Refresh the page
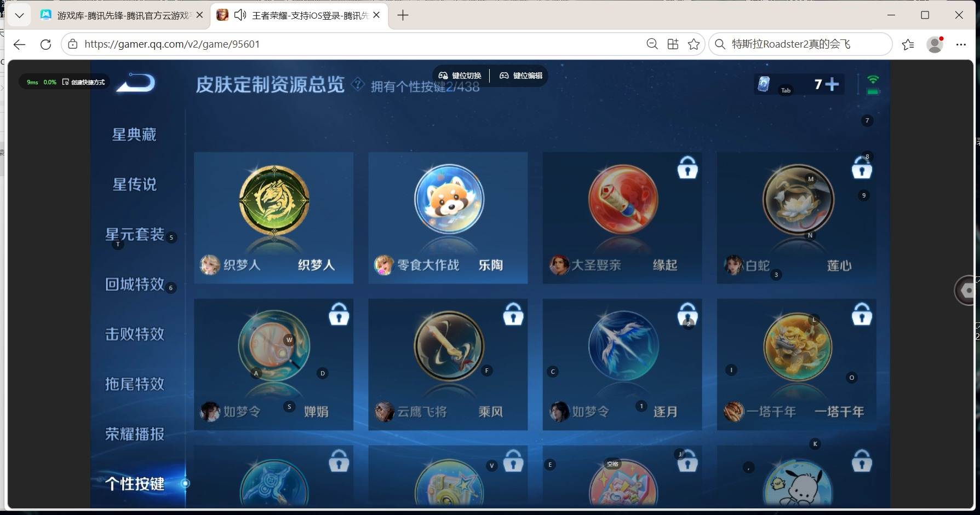This screenshot has width=980, height=515. pos(45,44)
